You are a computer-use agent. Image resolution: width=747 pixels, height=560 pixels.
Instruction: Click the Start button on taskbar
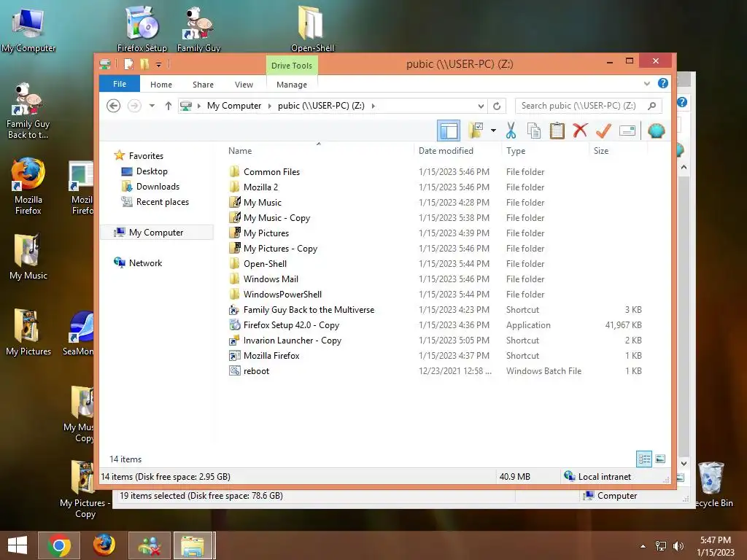(x=18, y=545)
